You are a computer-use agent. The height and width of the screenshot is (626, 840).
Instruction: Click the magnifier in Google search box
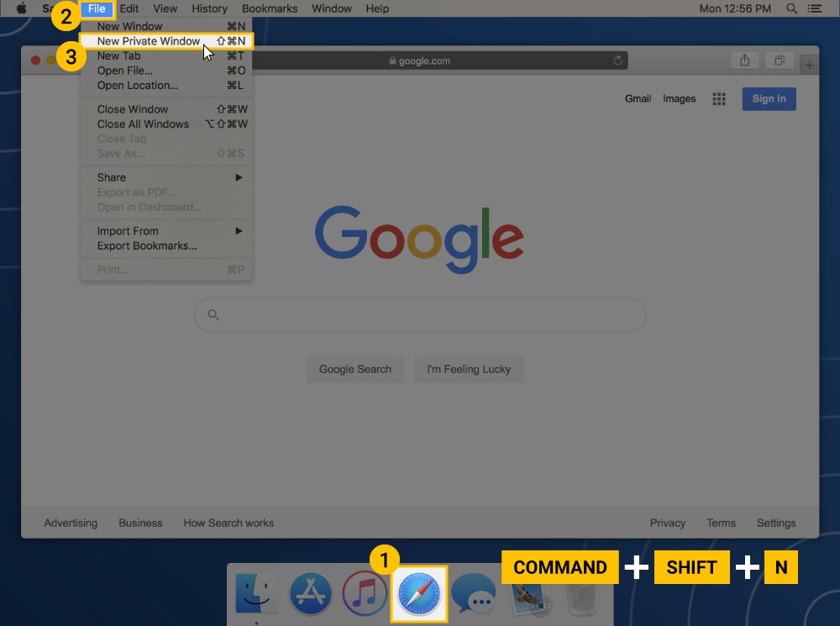(213, 315)
